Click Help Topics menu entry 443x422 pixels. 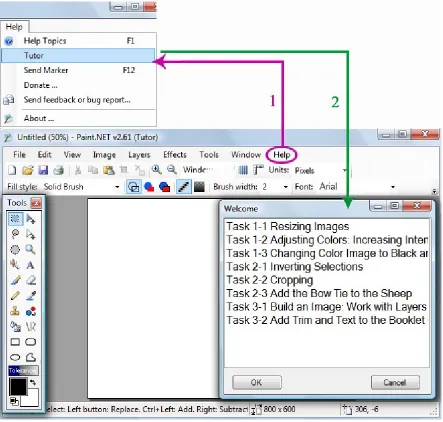point(78,41)
